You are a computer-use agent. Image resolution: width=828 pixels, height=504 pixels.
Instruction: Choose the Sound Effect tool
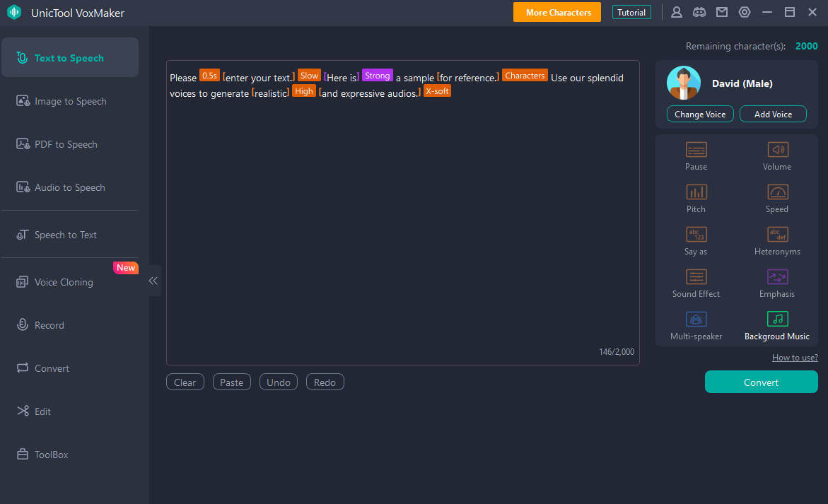[x=696, y=277]
